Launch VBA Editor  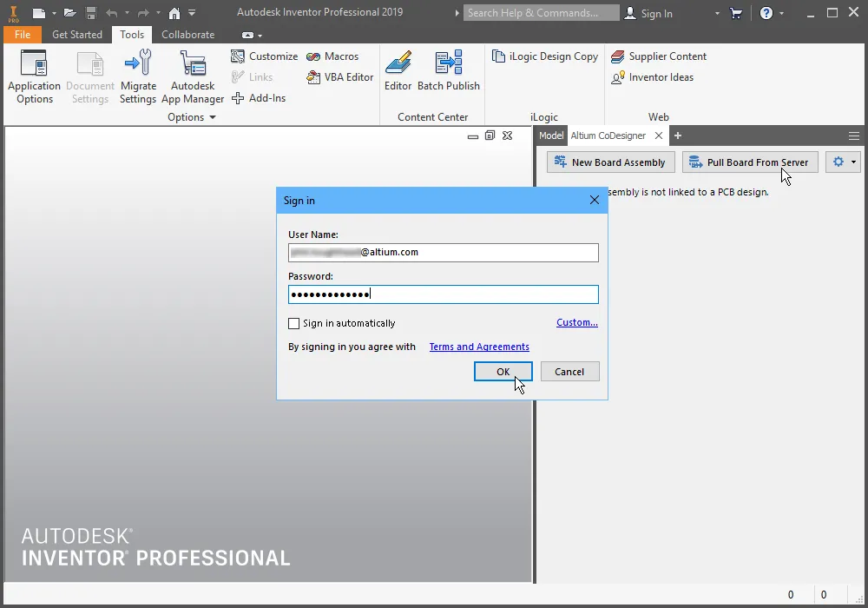pos(340,77)
